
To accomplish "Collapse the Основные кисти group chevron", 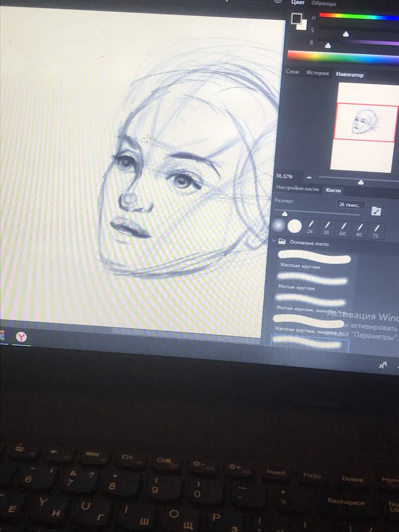I will [274, 241].
